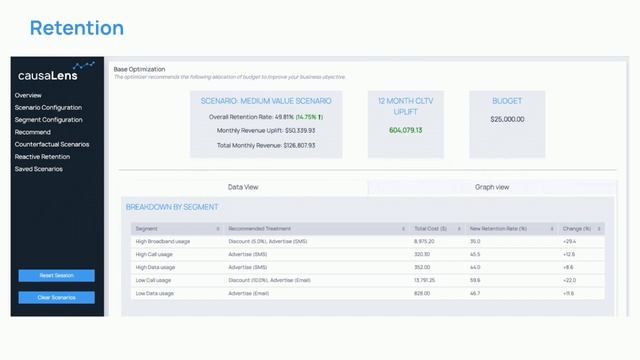The width and height of the screenshot is (640, 360).
Task: Click retention rate 35.0
Action: [x=475, y=242]
